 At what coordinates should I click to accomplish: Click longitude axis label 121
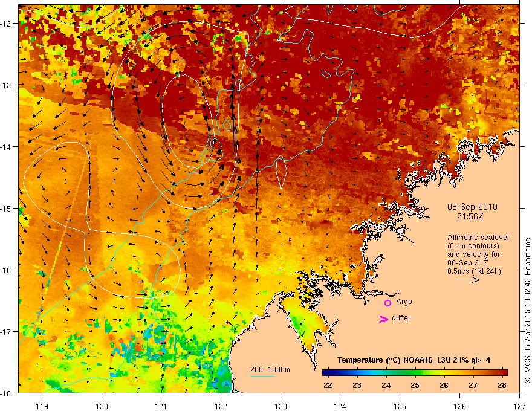pos(161,406)
